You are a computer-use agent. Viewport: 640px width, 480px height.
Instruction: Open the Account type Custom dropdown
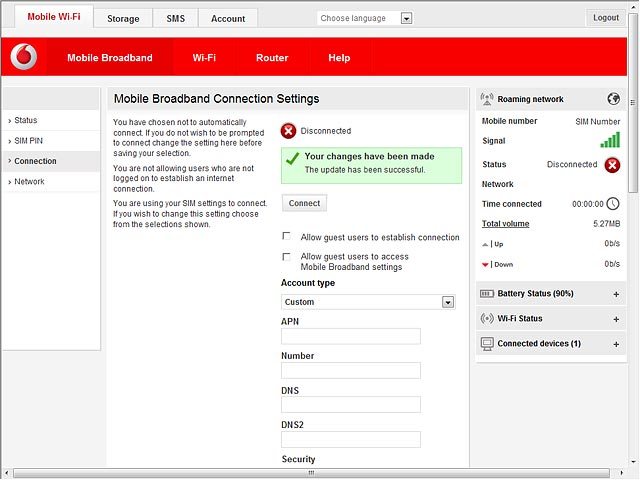click(x=448, y=302)
